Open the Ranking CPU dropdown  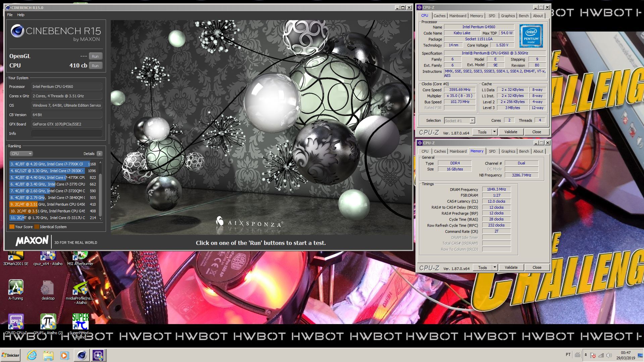click(21, 154)
